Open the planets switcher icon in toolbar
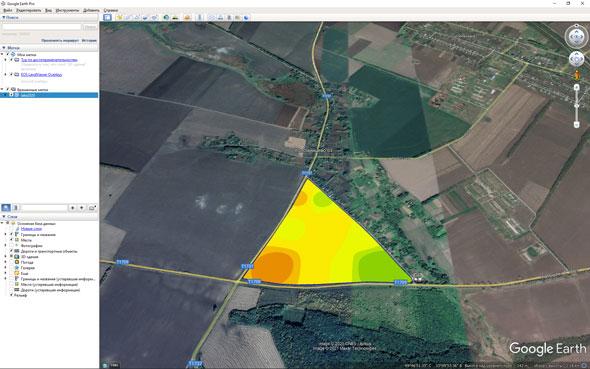Viewport: 590px width, 369px height. (x=187, y=17)
